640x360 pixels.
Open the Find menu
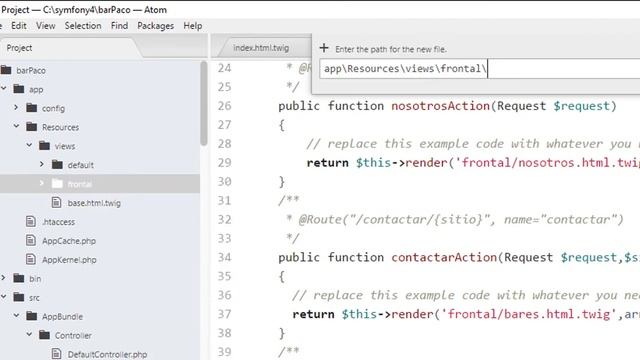click(119, 26)
